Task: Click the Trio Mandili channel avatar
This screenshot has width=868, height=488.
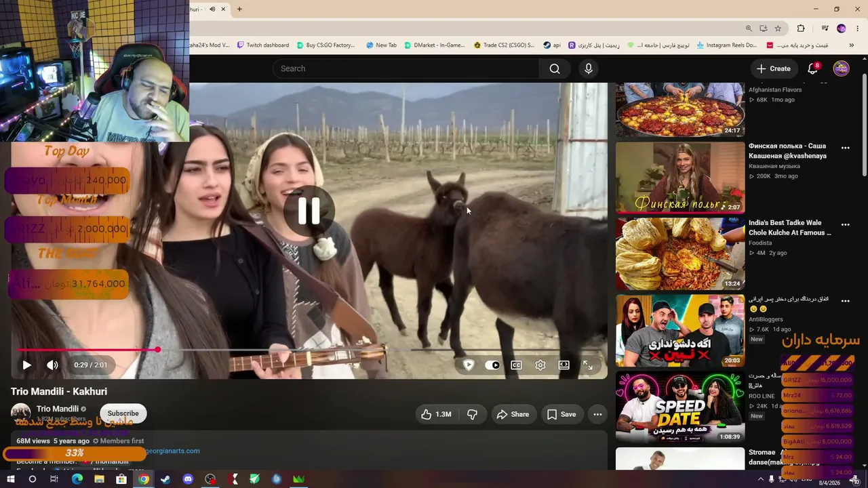Action: click(20, 413)
